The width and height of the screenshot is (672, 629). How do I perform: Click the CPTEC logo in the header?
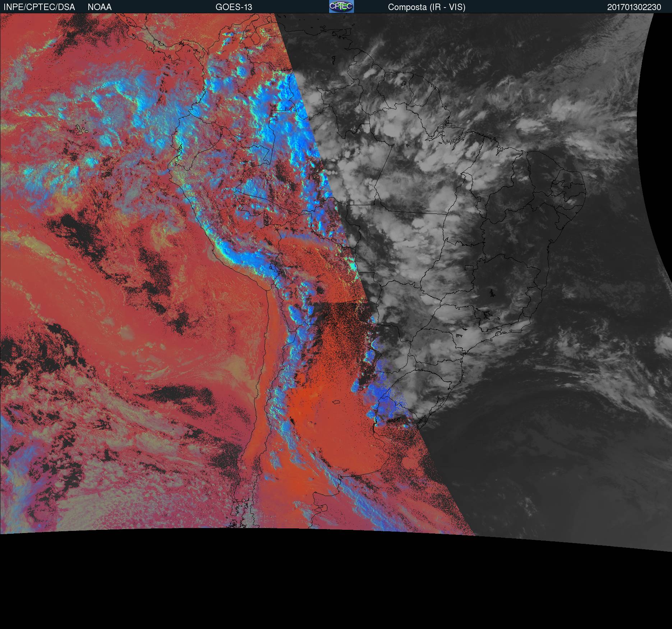tap(341, 6)
